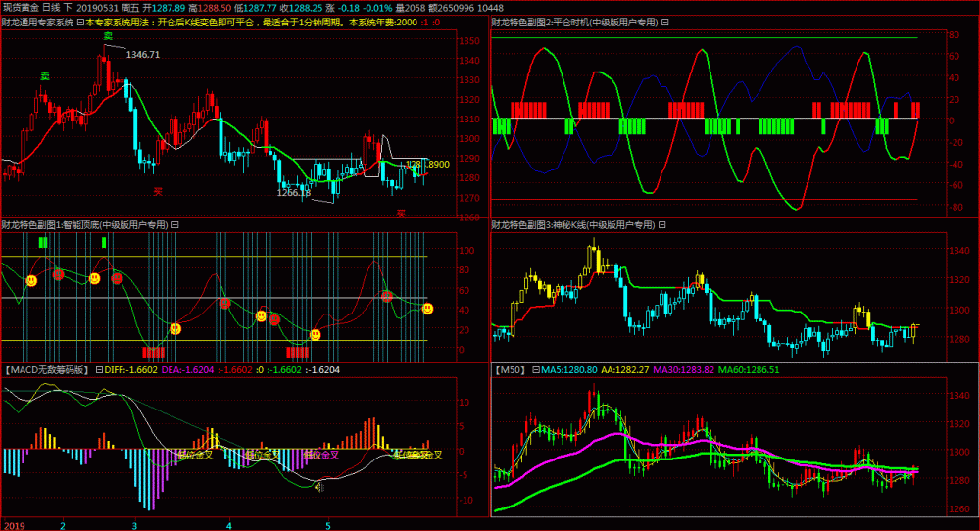
Task: Click 1260 on the M50 price axis
Action: (x=959, y=509)
